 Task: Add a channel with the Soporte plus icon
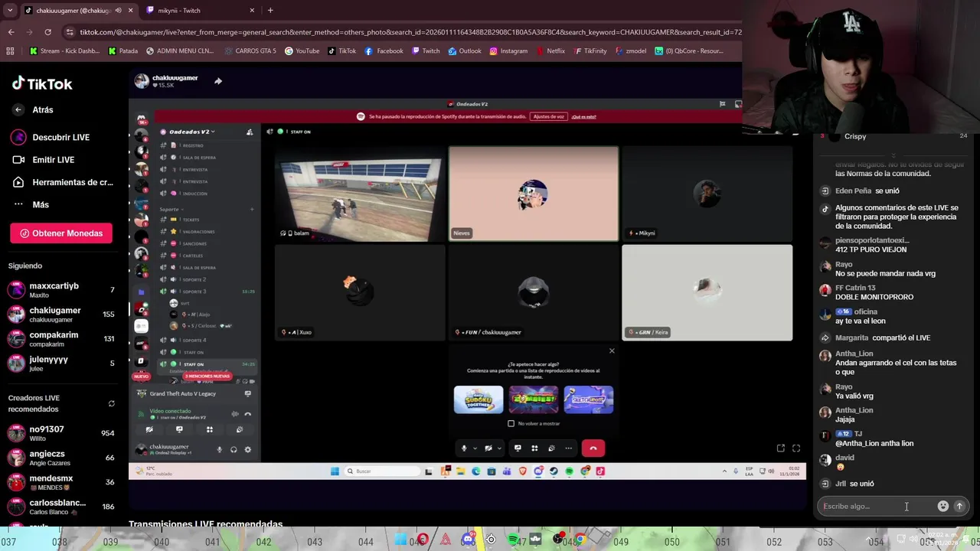click(252, 209)
